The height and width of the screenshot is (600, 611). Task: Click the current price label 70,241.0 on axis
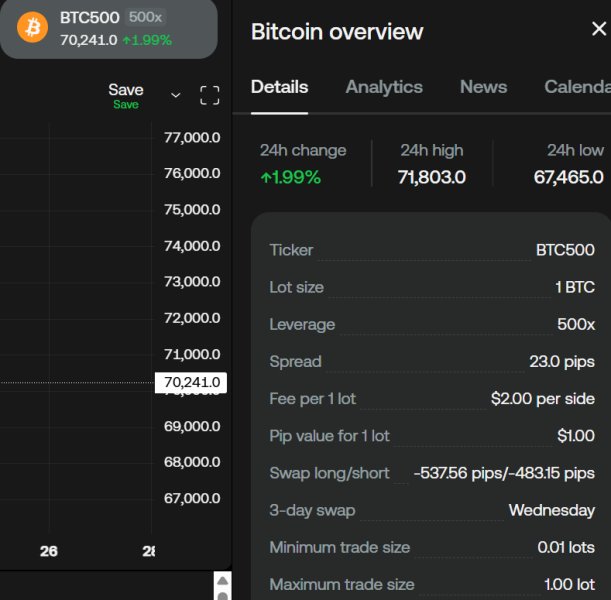click(192, 382)
